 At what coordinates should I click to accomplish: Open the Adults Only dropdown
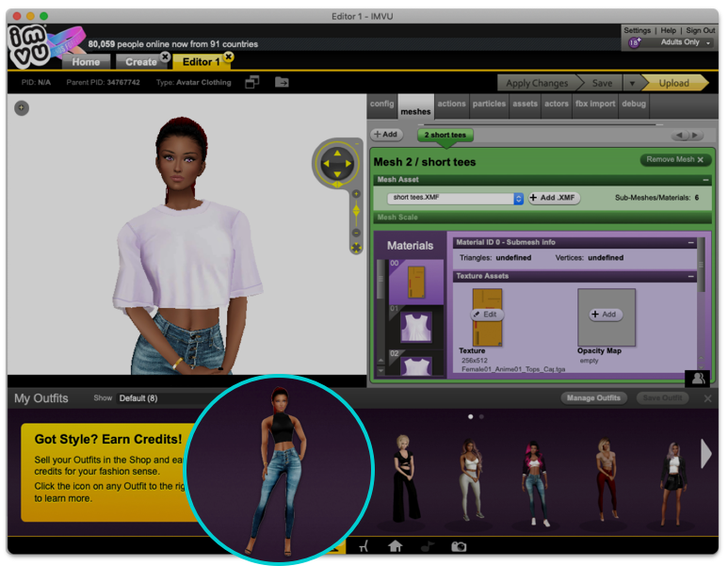point(687,42)
